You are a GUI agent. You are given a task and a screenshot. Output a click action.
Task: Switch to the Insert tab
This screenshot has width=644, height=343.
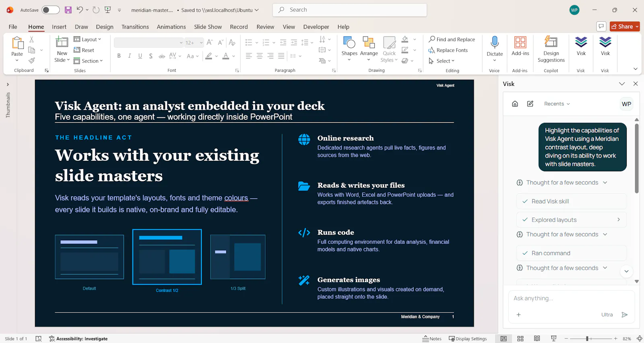click(x=59, y=27)
